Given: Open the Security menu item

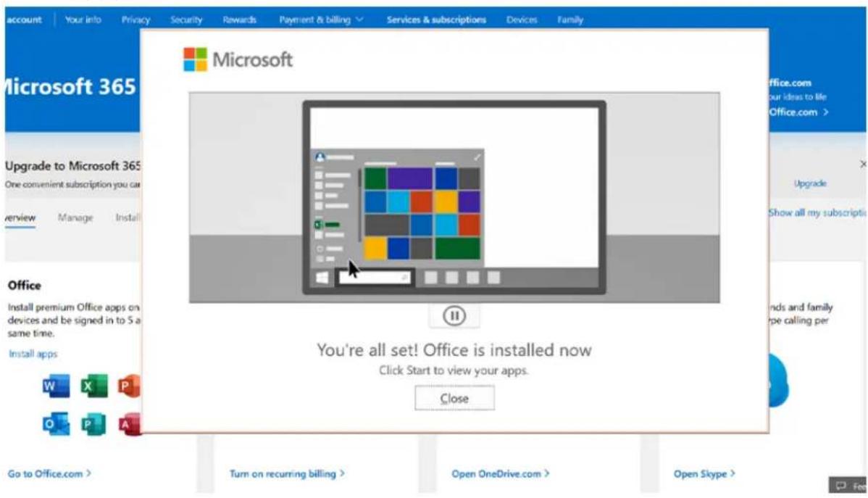Looking at the screenshot, I should (186, 20).
